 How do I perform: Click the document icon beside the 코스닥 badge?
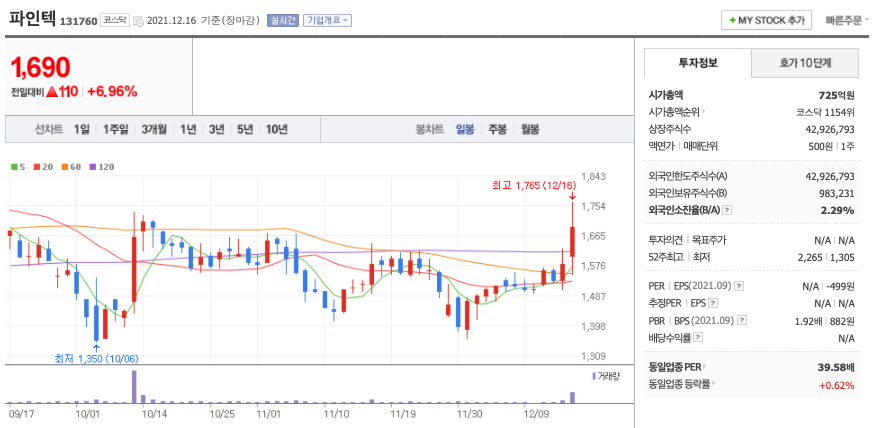(138, 21)
